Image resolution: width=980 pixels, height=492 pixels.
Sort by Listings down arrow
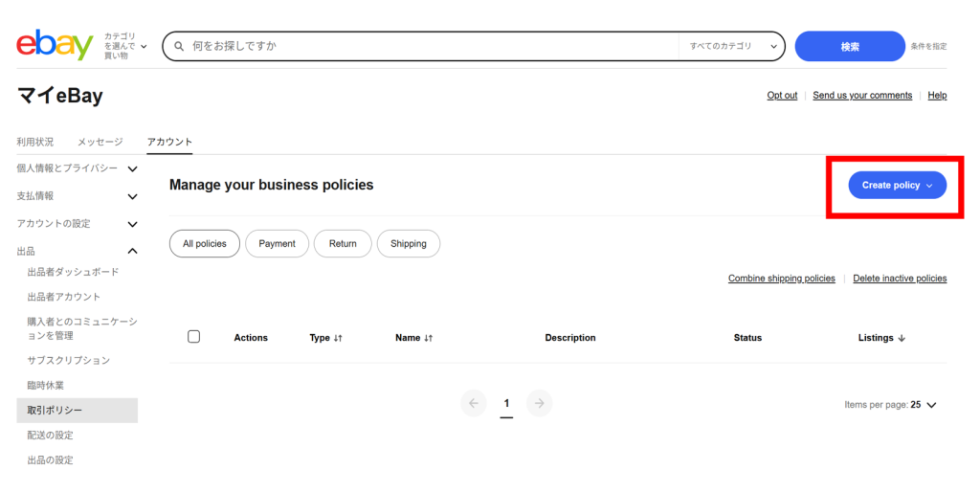pos(902,338)
